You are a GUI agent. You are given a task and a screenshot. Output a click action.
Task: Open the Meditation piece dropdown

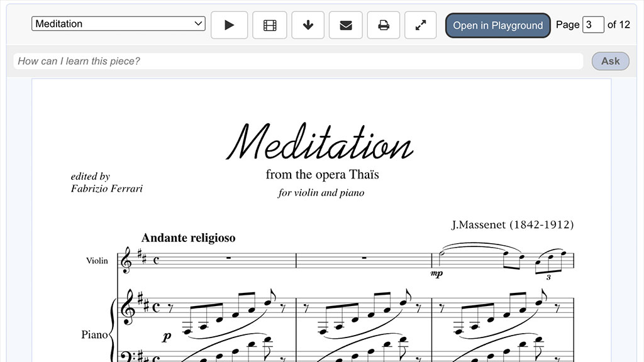pyautogui.click(x=118, y=24)
